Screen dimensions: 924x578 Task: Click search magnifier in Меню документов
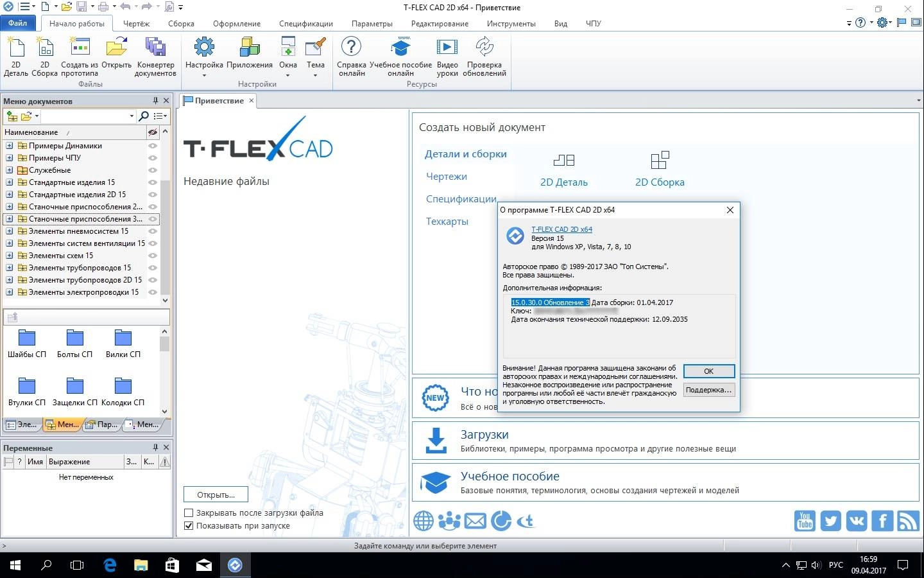click(144, 116)
